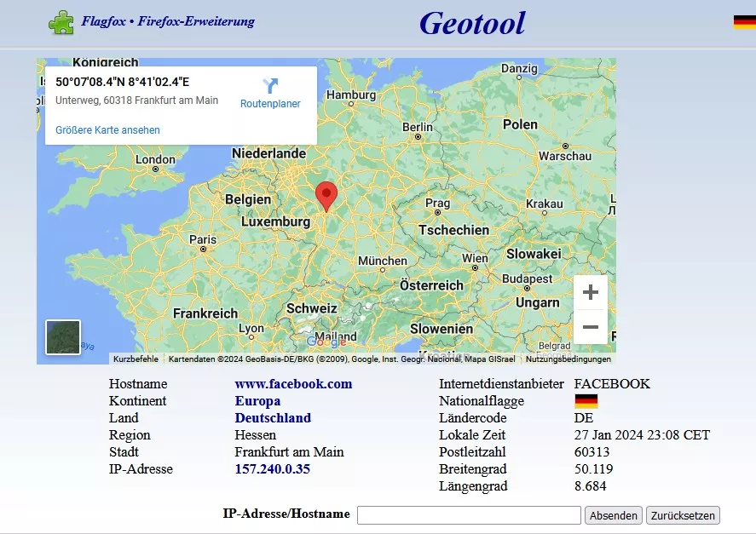Focus the IP-Adresse/Hostname input field

point(469,515)
